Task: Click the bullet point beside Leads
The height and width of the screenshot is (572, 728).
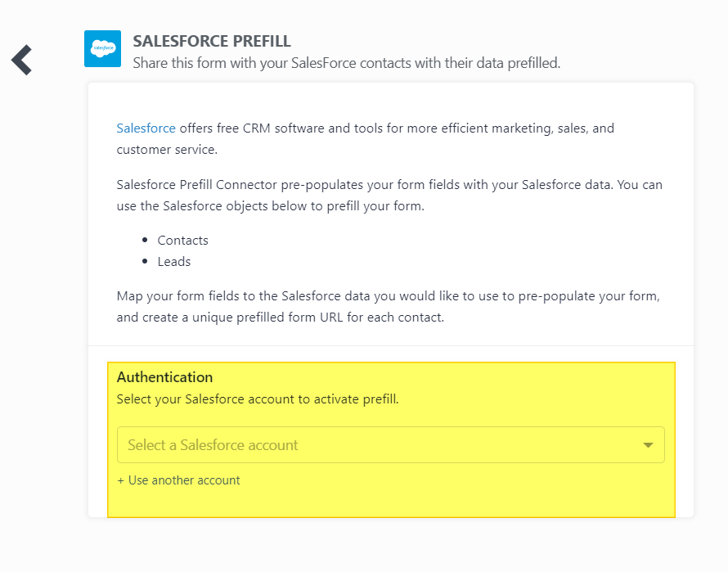Action: point(145,262)
